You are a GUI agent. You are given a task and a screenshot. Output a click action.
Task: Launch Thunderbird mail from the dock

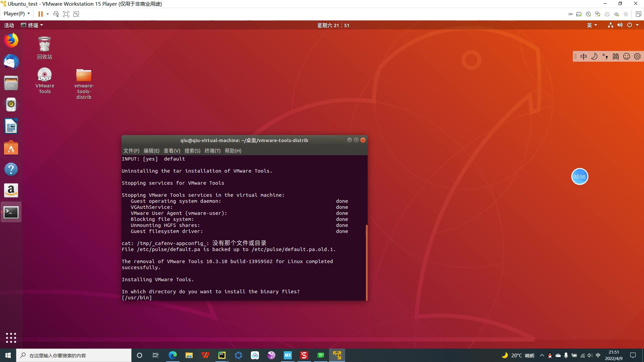click(x=11, y=62)
